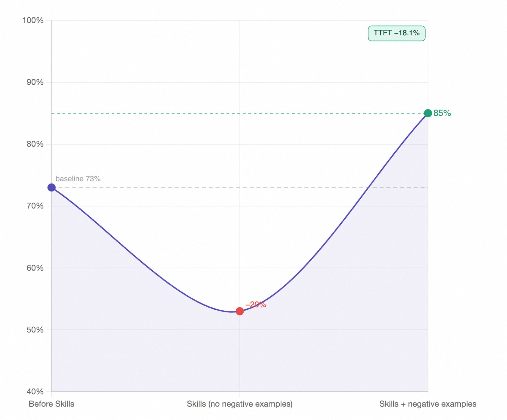The height and width of the screenshot is (420, 507).
Task: Click the red minimum data point
Action: (239, 311)
